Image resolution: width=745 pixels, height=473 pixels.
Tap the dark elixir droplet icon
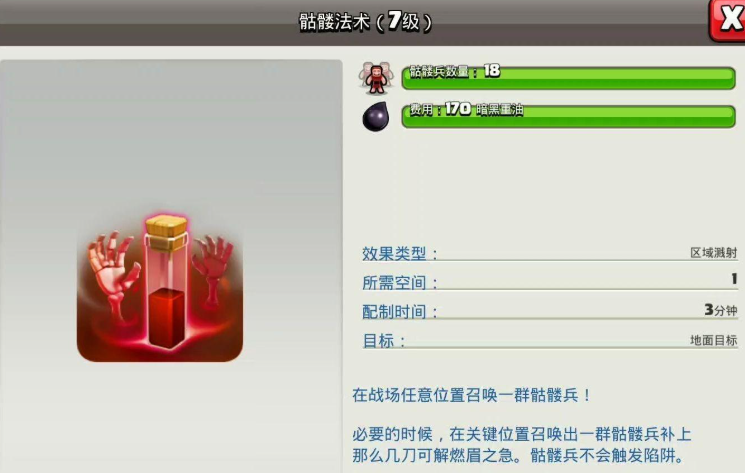pyautogui.click(x=376, y=116)
